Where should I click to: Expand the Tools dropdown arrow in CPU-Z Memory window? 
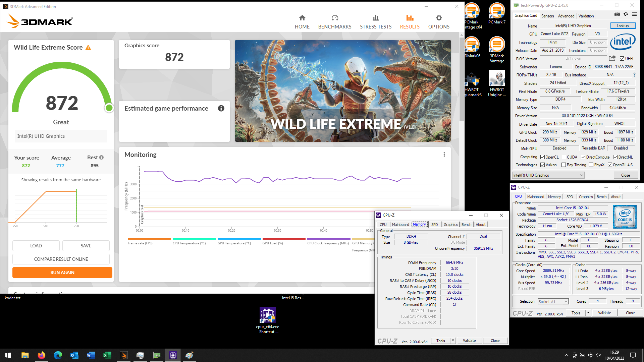[x=453, y=341]
